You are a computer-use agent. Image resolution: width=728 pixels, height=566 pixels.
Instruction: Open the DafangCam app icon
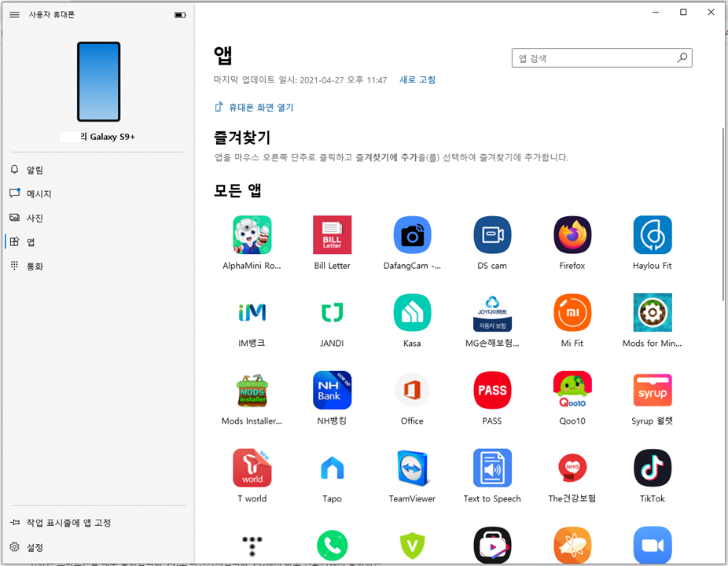coord(412,235)
